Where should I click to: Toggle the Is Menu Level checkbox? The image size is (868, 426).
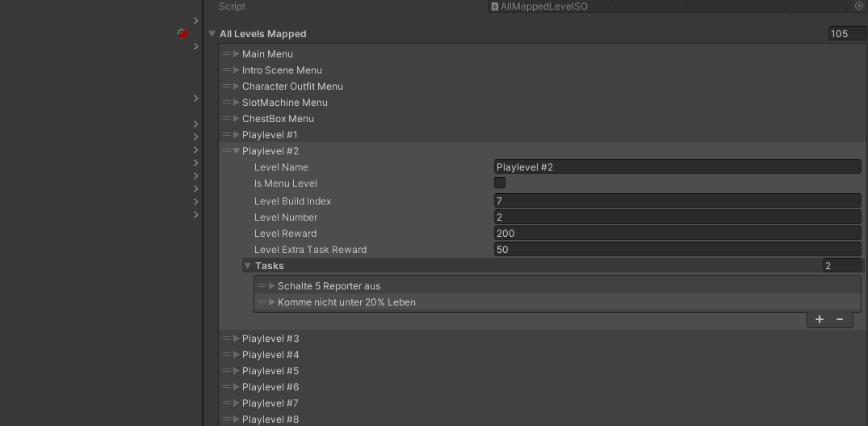499,183
